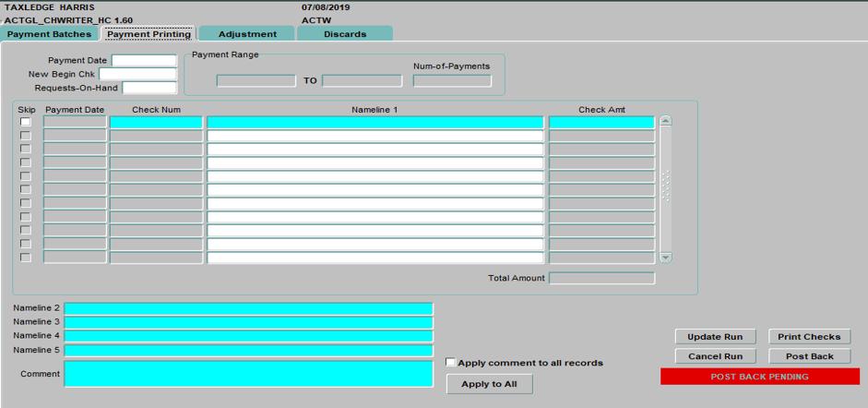Image resolution: width=868 pixels, height=408 pixels.
Task: Click the Print Checks button
Action: (809, 337)
